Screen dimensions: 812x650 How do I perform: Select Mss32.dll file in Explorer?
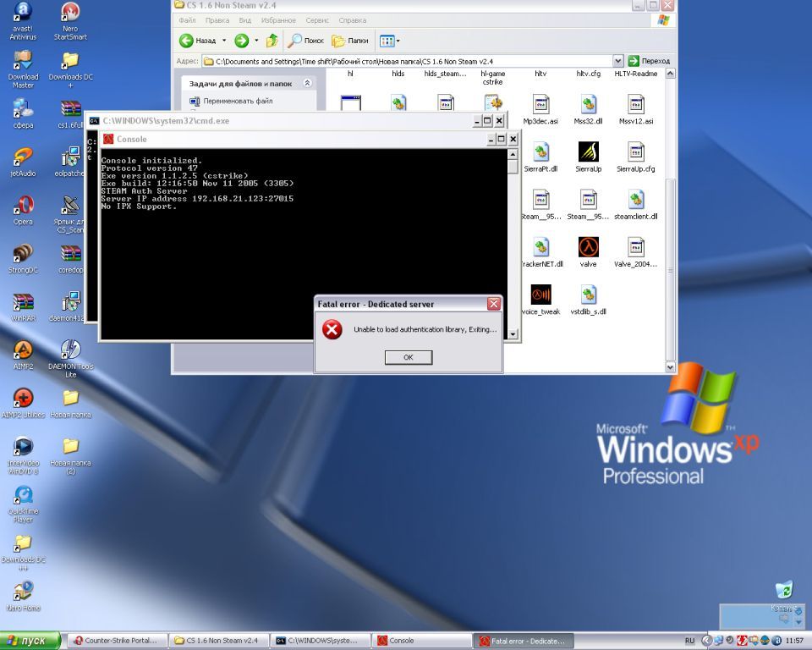point(589,109)
